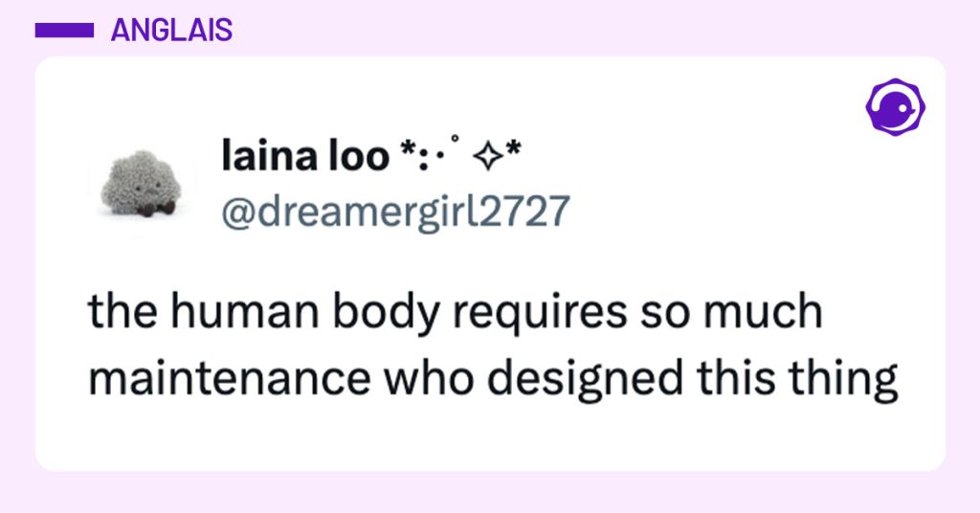Click the word "thing" ending the tweet
This screenshot has width=980, height=513.
tap(846, 379)
